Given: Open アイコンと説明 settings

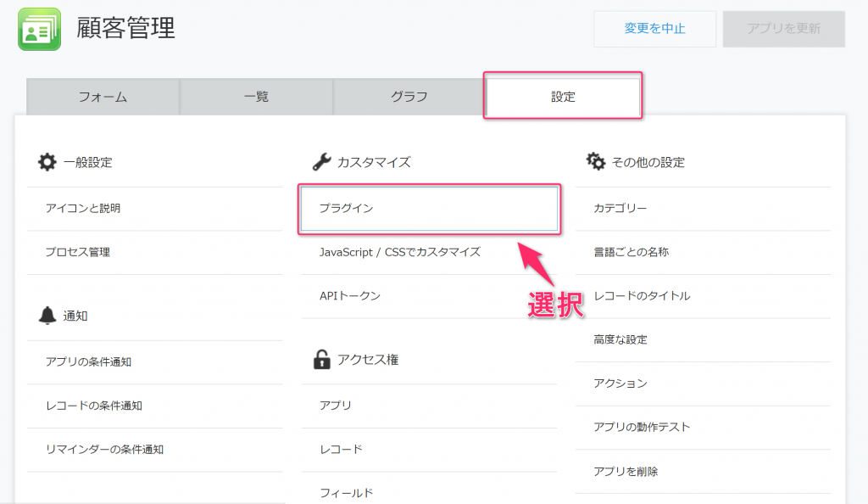Looking at the screenshot, I should tap(155, 209).
